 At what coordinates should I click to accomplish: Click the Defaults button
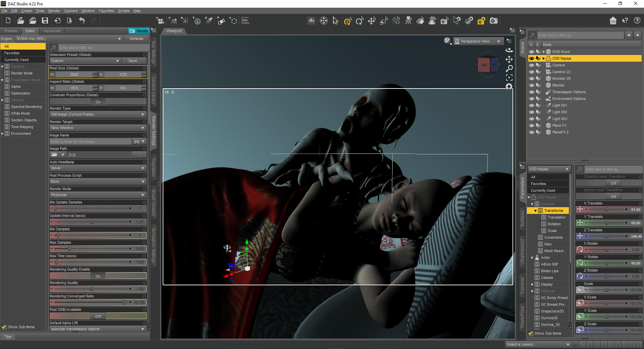[136, 39]
